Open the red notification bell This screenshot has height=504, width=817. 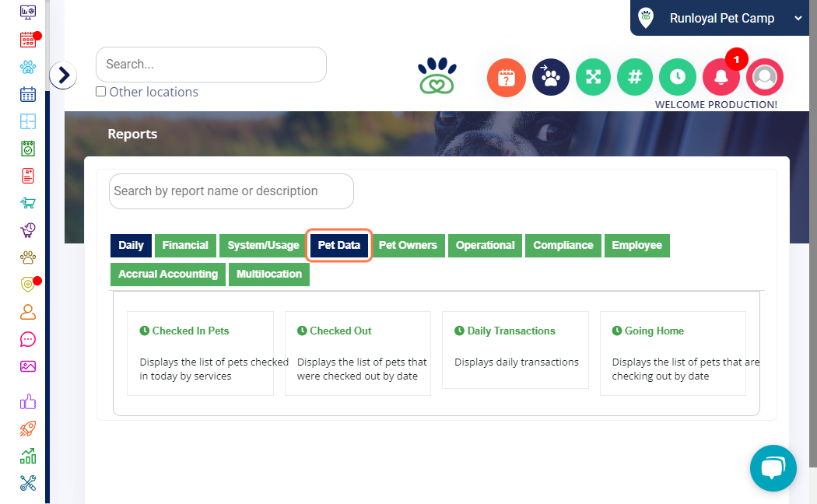click(721, 78)
